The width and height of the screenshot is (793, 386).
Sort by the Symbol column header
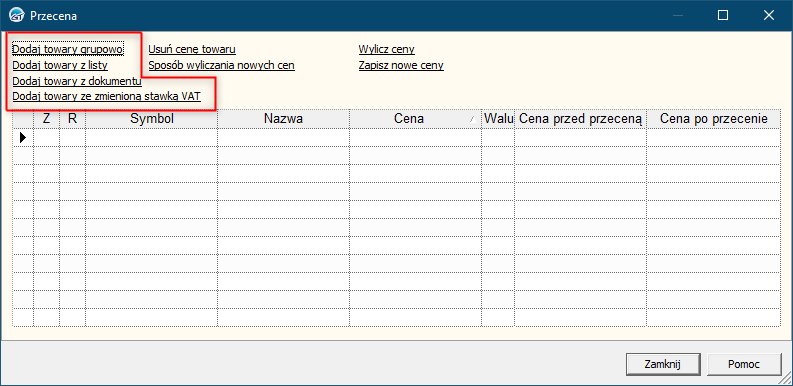pos(152,119)
